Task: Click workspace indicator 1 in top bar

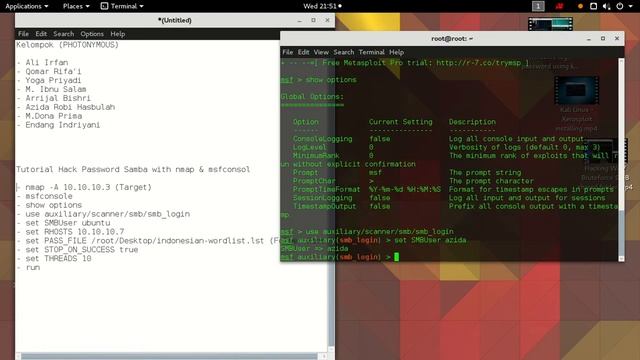Action: coord(538,6)
